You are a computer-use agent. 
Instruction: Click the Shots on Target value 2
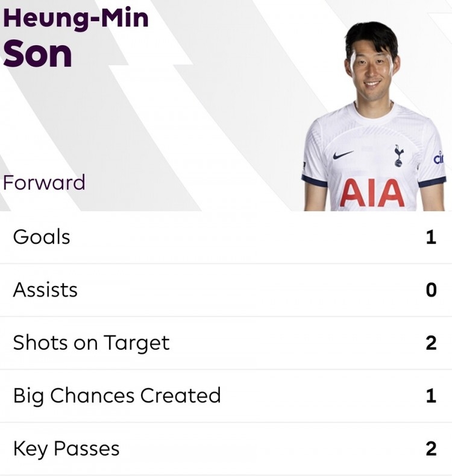[x=431, y=343]
